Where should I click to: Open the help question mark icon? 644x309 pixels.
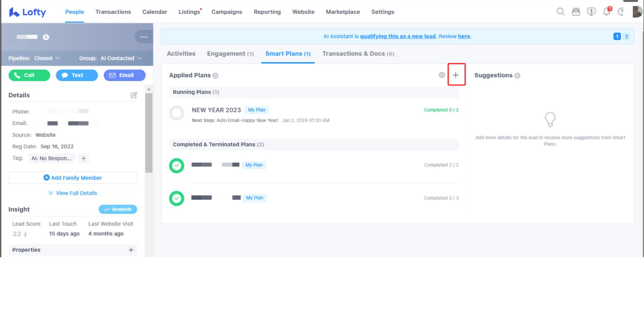click(x=621, y=12)
